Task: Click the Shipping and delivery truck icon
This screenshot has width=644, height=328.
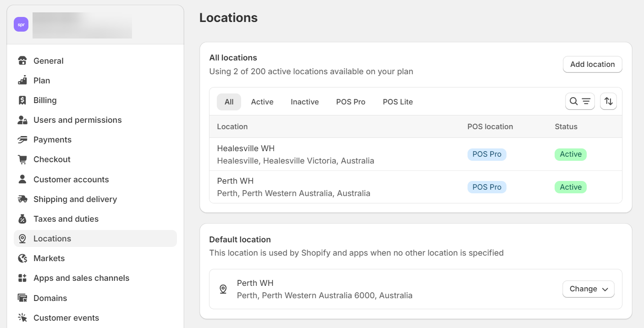Action: pos(22,199)
